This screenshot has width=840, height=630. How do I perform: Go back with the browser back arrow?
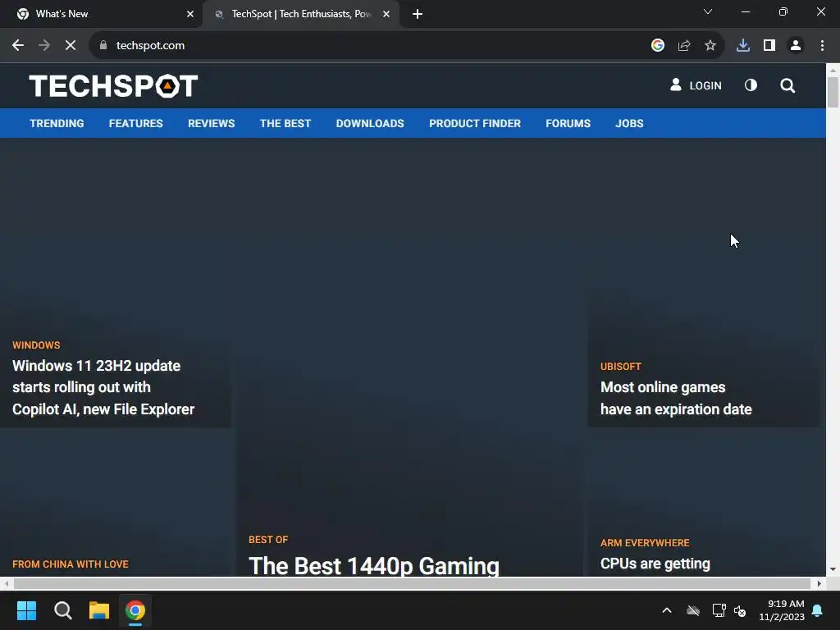coord(18,46)
